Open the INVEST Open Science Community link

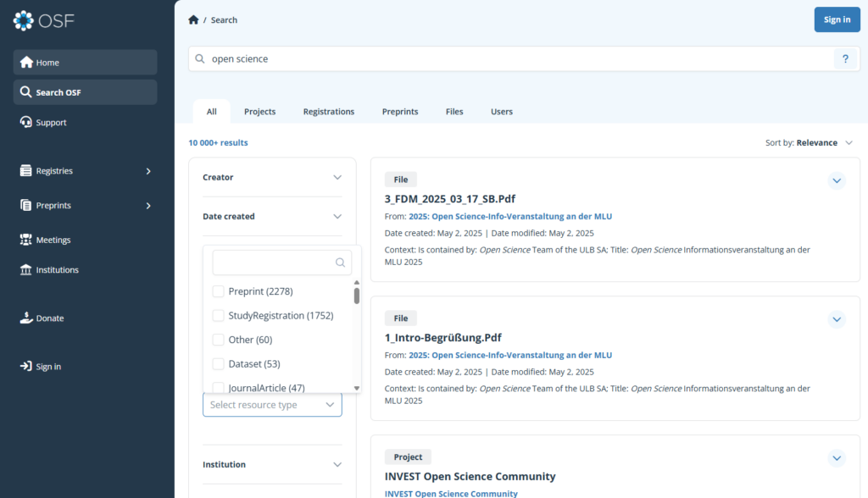pos(451,493)
